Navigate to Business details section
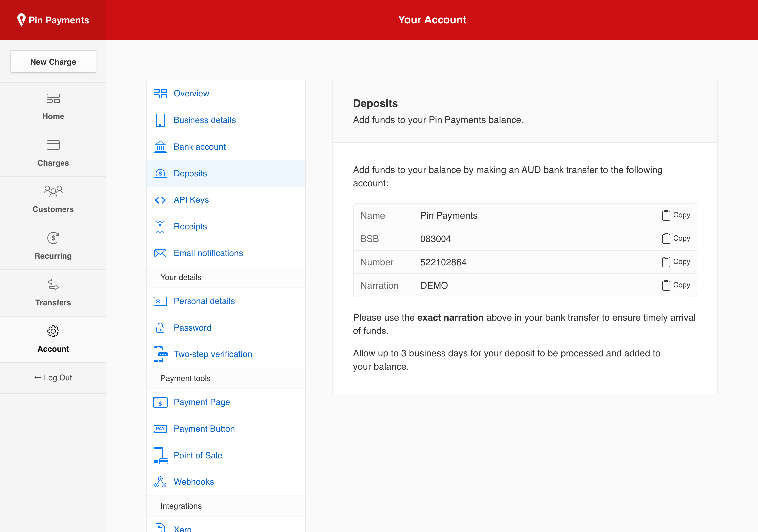Viewport: 758px width, 532px height. pos(205,120)
